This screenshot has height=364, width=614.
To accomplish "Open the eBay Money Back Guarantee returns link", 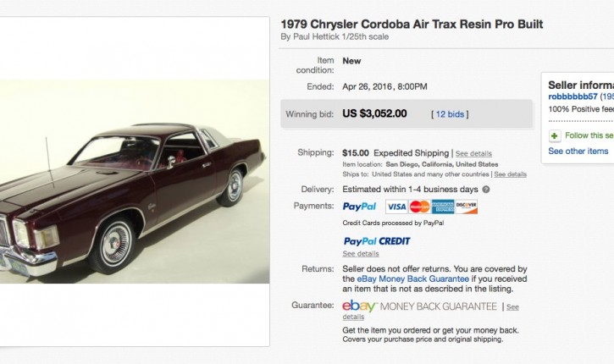I will (x=408, y=279).
